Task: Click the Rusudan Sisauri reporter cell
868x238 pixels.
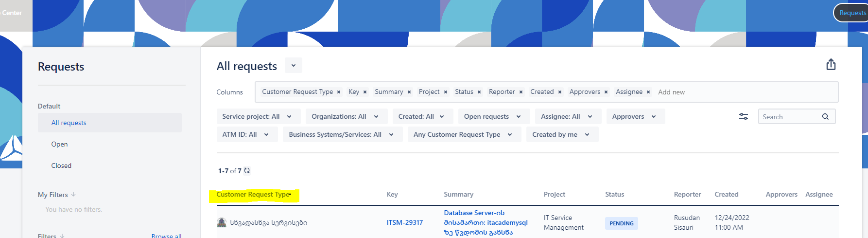Action: tap(687, 222)
